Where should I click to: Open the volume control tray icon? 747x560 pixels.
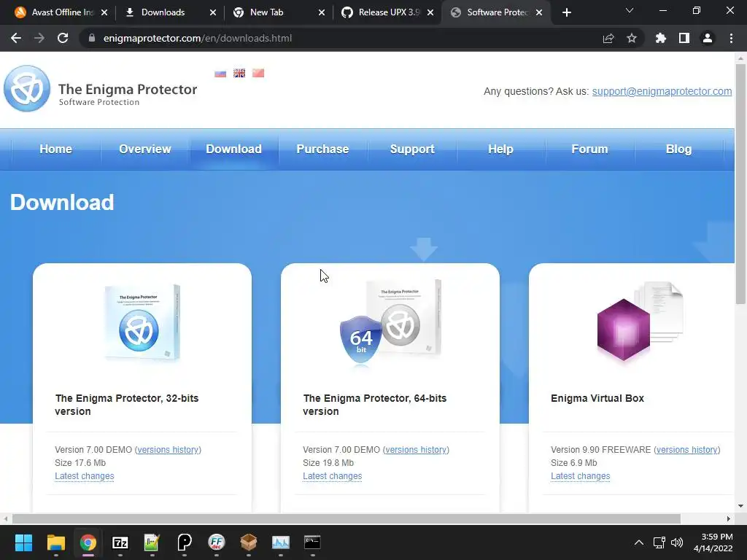[676, 542]
